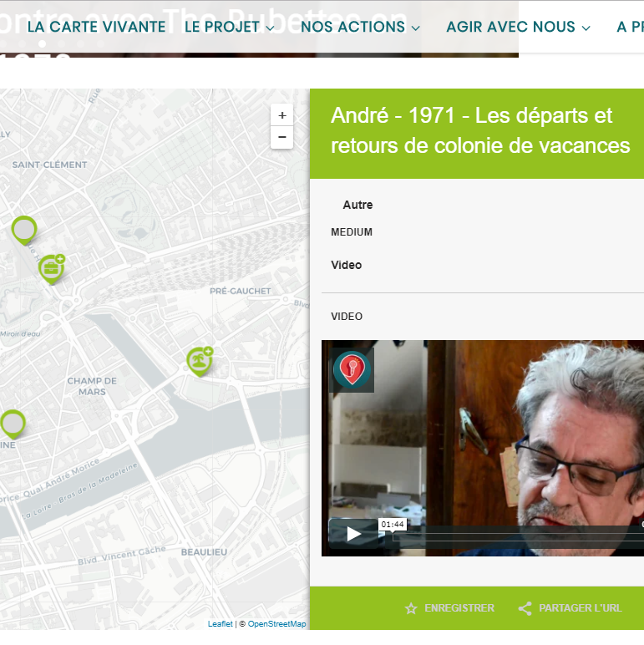The image size is (644, 645).
Task: Click the Partager l'URL button
Action: (580, 608)
